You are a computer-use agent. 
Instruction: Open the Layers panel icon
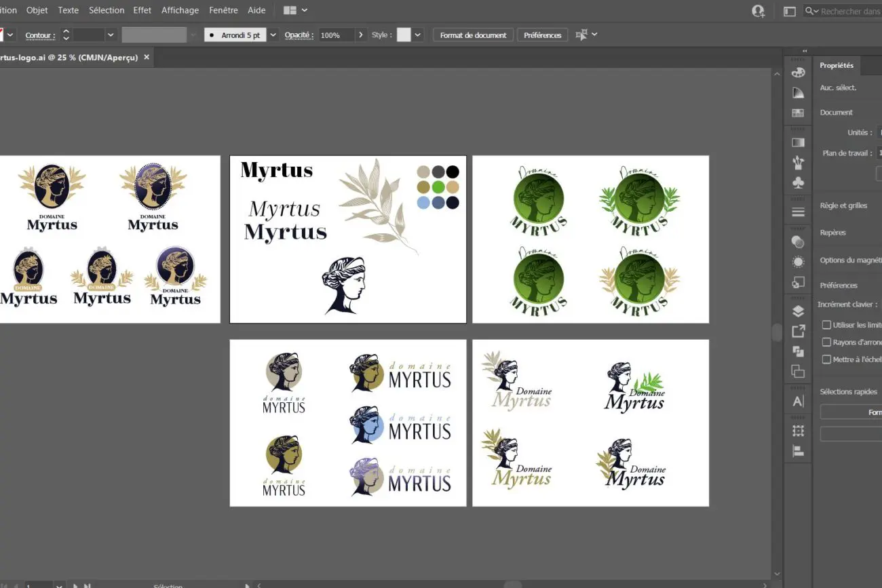click(798, 311)
